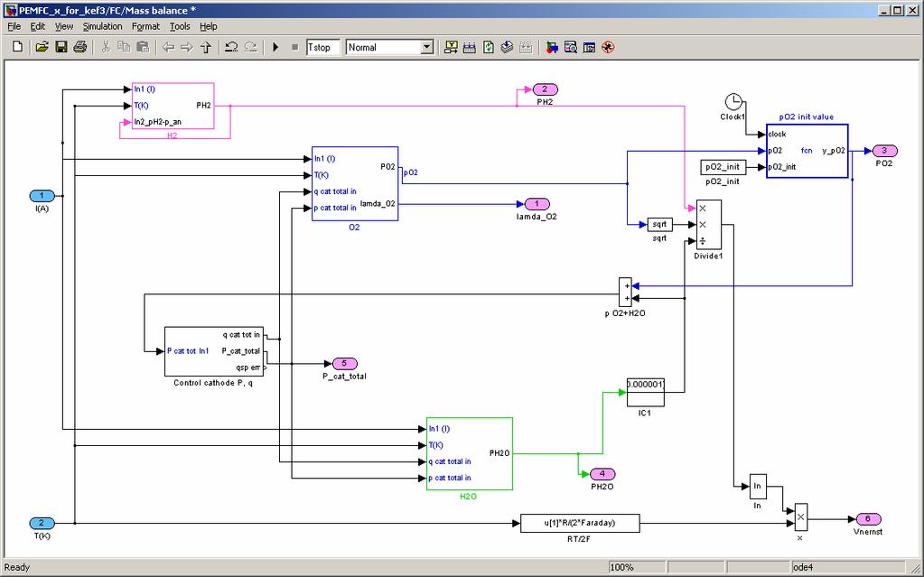This screenshot has height=577, width=924.
Task: Open the Model Explorer icon
Action: click(571, 47)
